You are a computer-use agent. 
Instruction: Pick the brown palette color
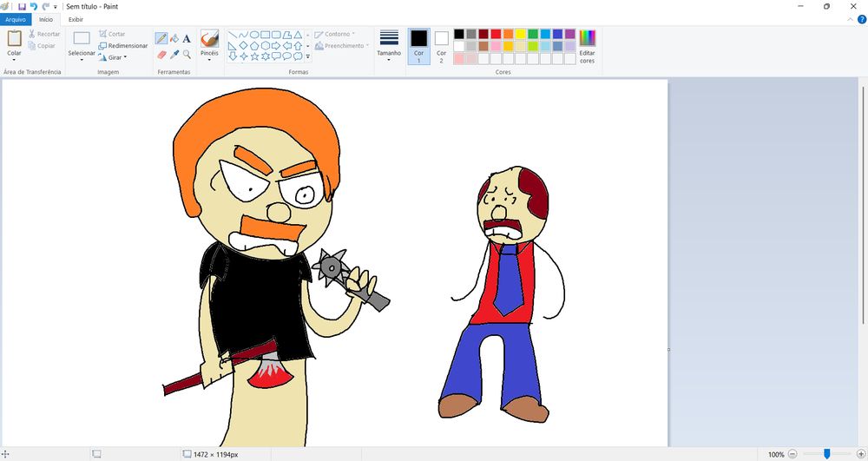[483, 46]
